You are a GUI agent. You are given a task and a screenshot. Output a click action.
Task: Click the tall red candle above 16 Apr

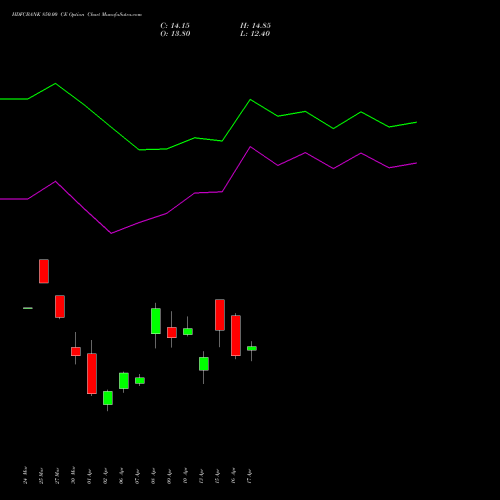pyautogui.click(x=236, y=335)
